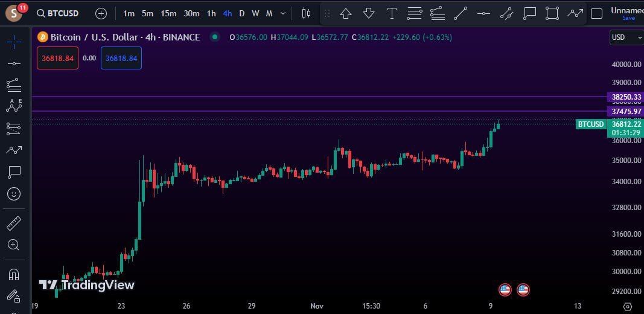Select the 37475.97 horizontal line price label
This screenshot has width=644, height=314.
coord(625,111)
